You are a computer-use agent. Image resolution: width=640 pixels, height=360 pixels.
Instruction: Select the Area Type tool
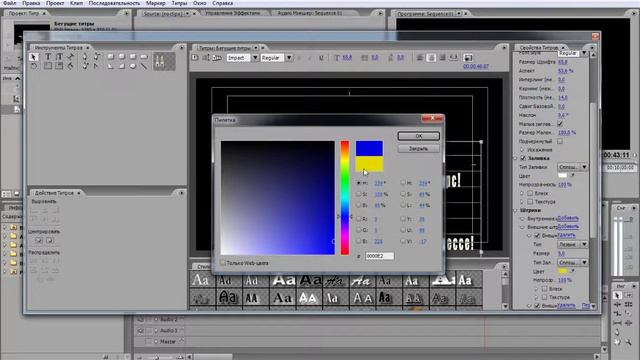tap(48, 65)
